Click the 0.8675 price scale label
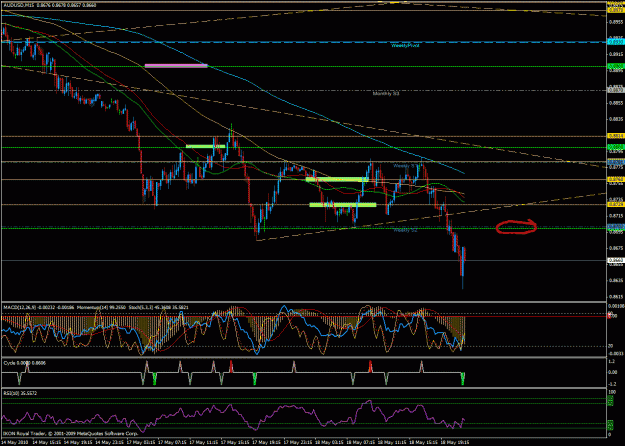The image size is (625, 446). click(x=616, y=248)
